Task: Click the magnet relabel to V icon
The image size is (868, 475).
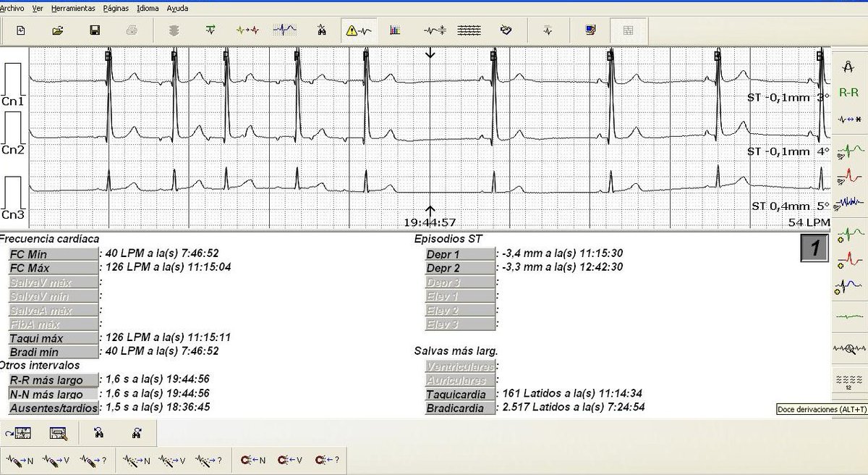Action: tap(289, 459)
